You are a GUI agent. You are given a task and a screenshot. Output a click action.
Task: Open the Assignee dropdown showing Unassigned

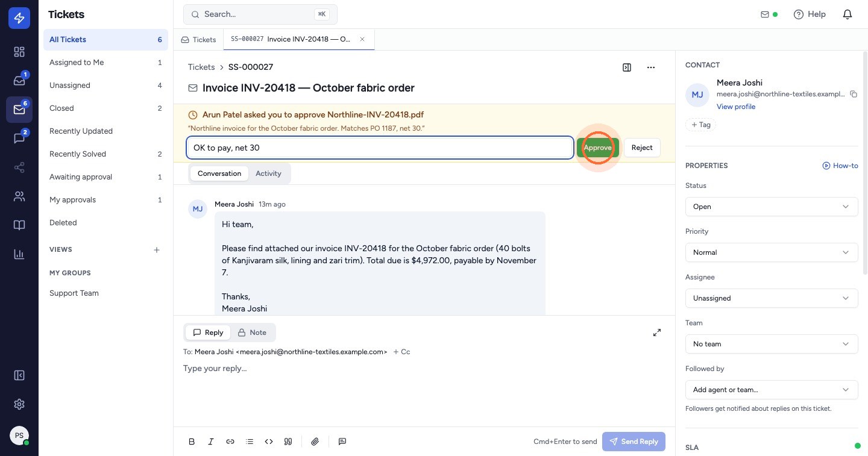772,298
